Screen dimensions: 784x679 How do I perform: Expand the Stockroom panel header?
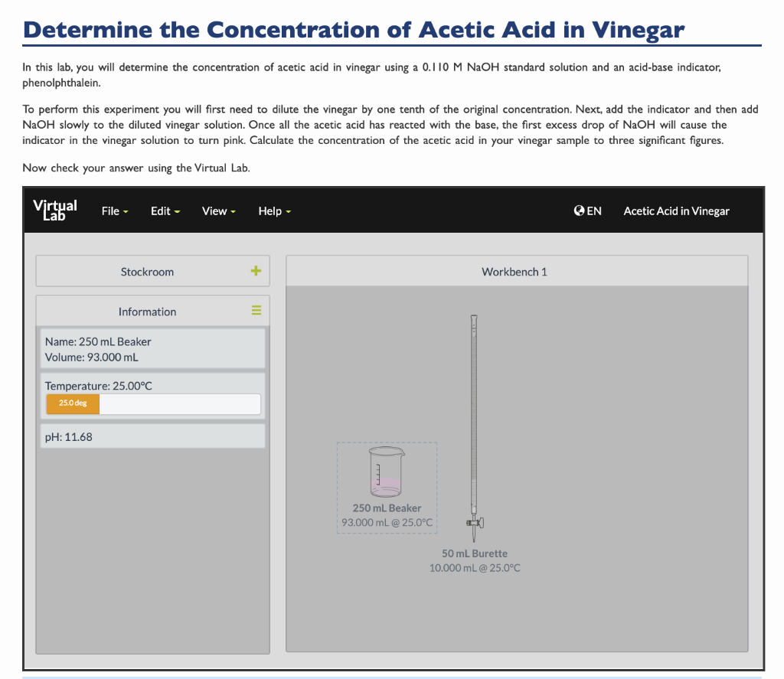click(x=152, y=271)
